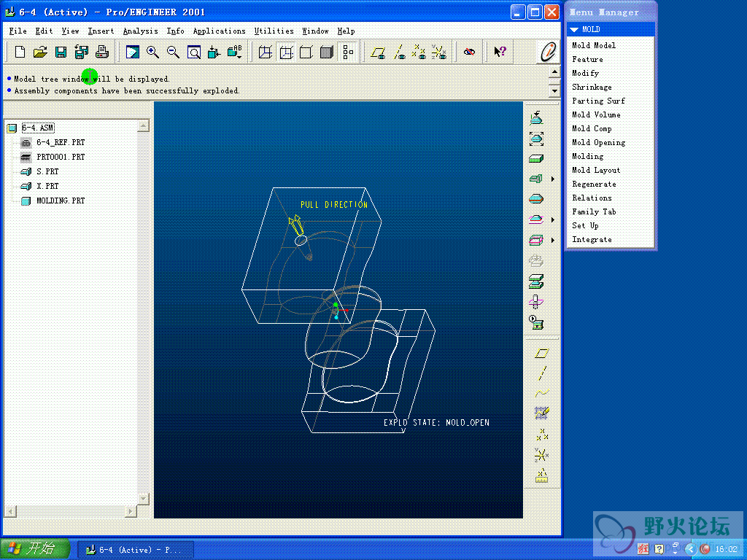Switch display to wireframe mode
The width and height of the screenshot is (747, 560).
click(x=266, y=52)
